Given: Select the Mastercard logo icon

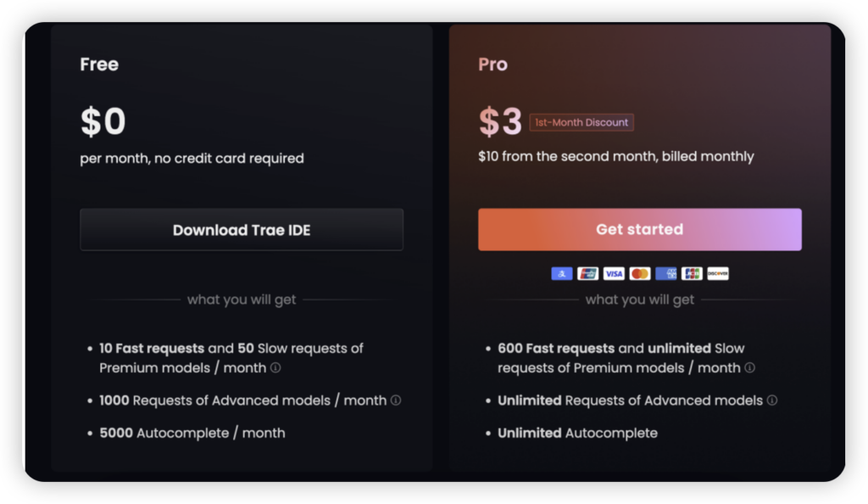Looking at the screenshot, I should coord(639,273).
